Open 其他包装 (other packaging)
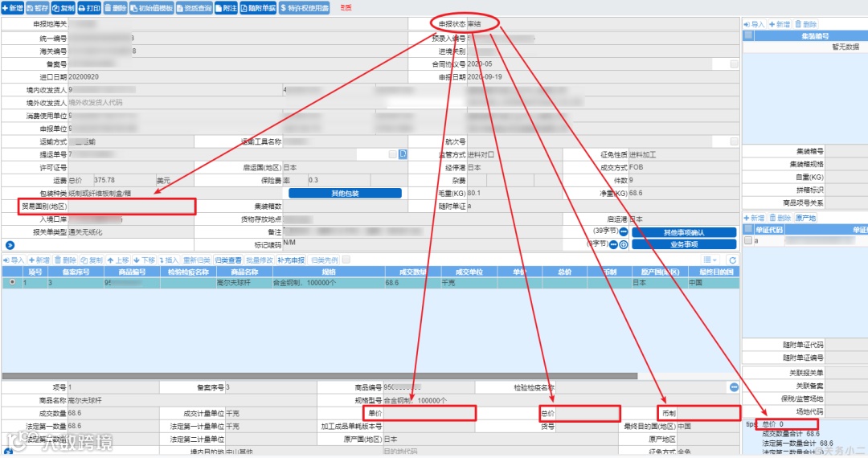 tap(345, 194)
